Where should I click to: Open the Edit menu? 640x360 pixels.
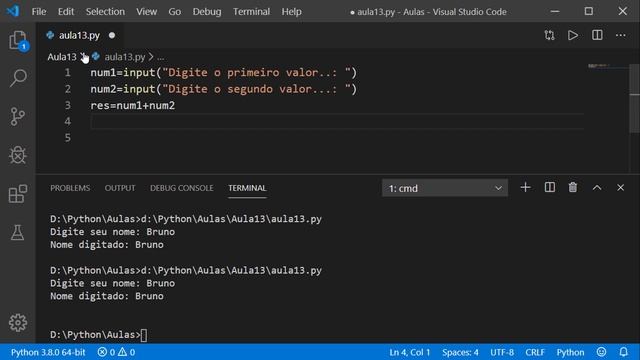pyautogui.click(x=66, y=11)
